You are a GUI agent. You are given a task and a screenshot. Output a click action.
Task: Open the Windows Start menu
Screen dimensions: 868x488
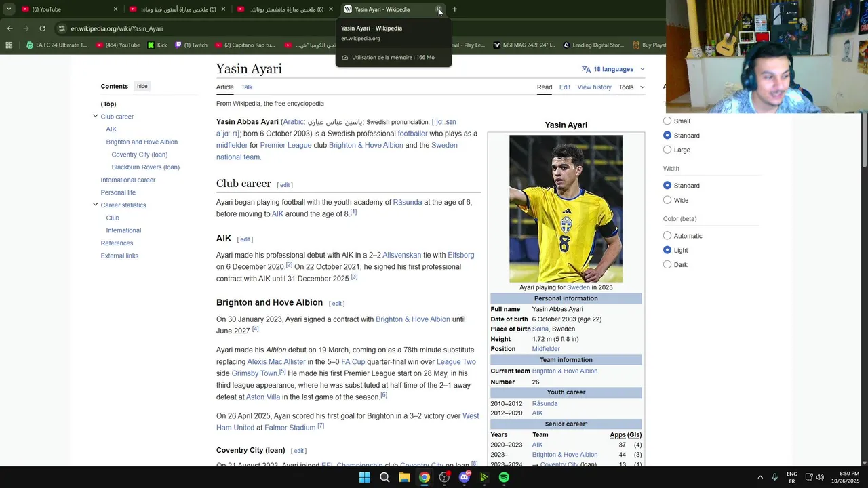click(364, 477)
